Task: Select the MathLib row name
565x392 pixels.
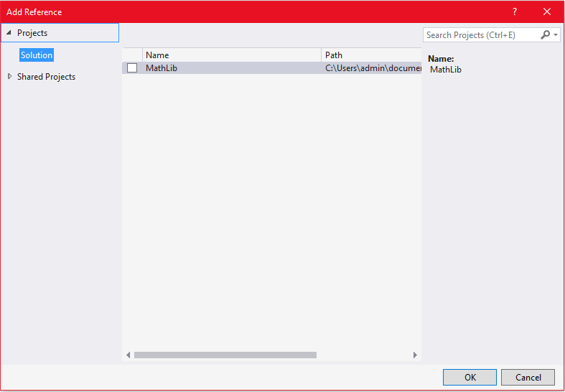Action: coord(162,67)
